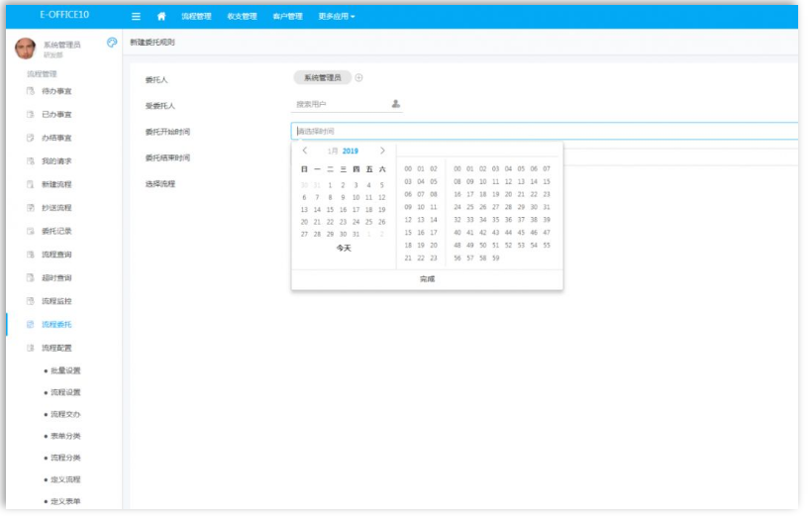Open the system administrator avatar photo
Image resolution: width=812 pixels, height=520 pixels.
[x=25, y=49]
